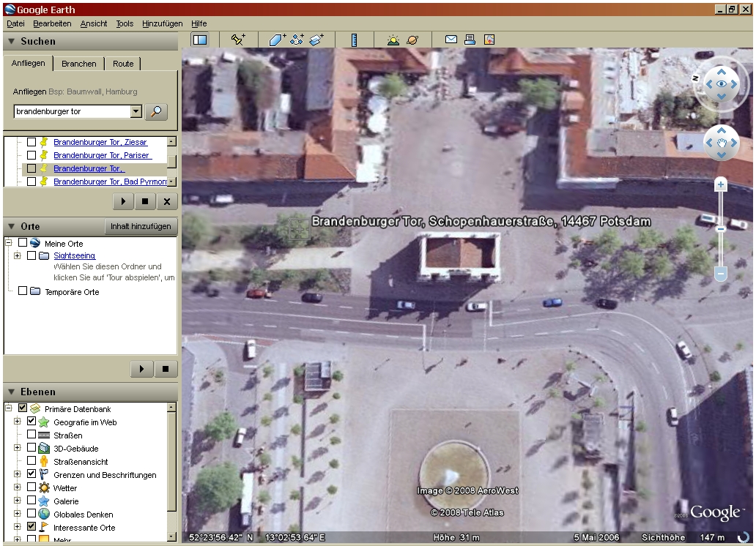Open the Ansicht menu
This screenshot has width=756, height=546.
(94, 23)
